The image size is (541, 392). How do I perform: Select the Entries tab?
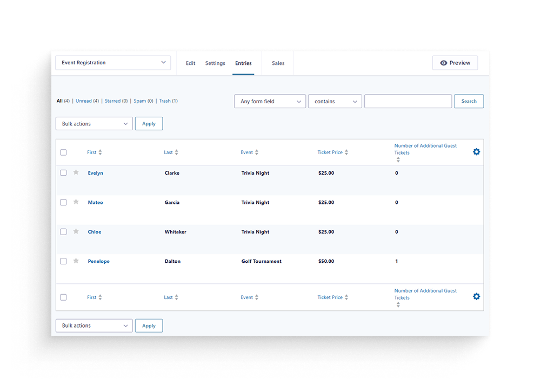click(x=243, y=63)
